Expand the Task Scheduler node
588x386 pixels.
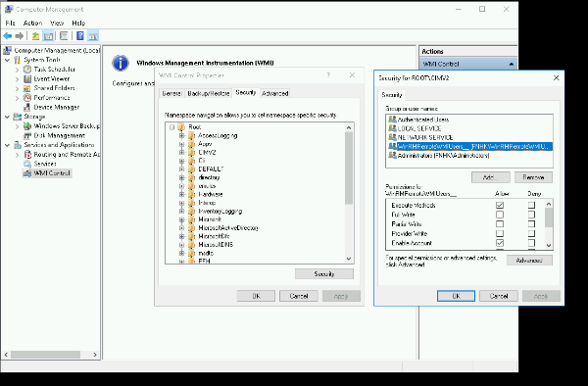point(17,70)
